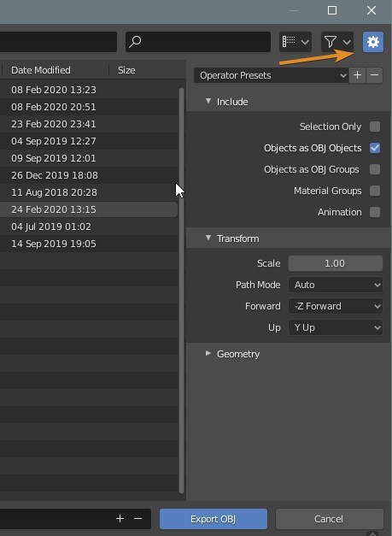Select the row dated 09 Sep 2019 12:01
This screenshot has height=536, width=392.
(89, 158)
